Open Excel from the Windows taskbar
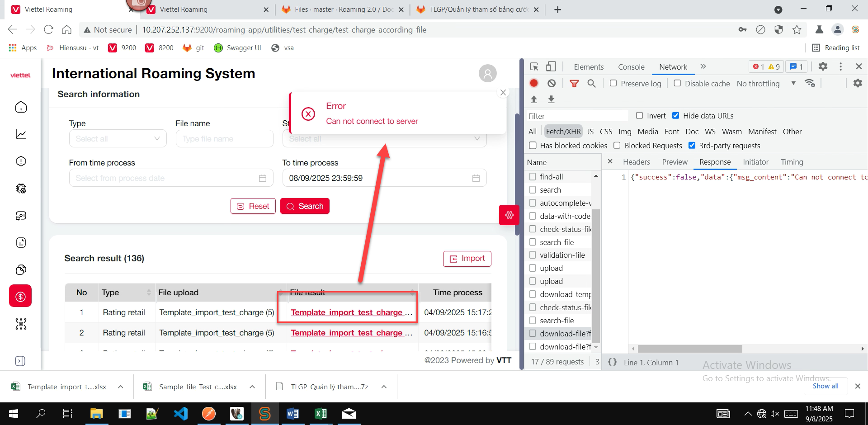This screenshot has height=425, width=868. [x=321, y=414]
